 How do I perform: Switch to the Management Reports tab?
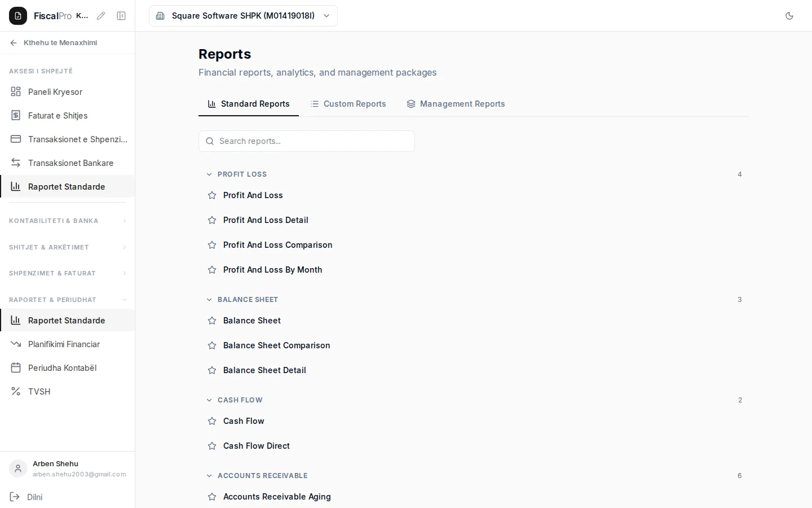(456, 104)
